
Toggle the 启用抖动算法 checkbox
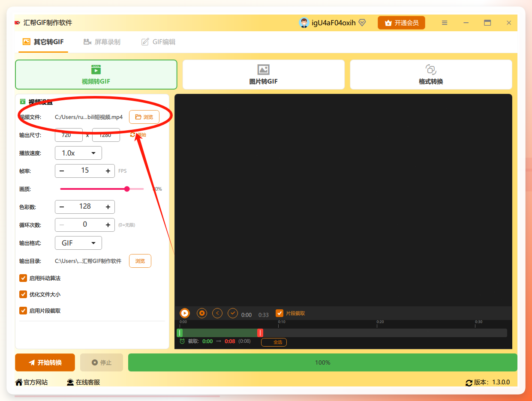point(23,278)
